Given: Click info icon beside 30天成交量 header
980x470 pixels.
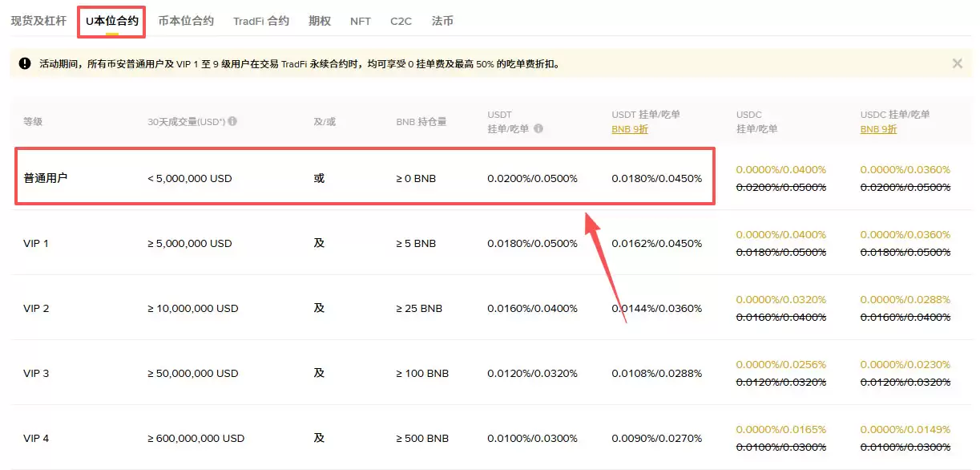Looking at the screenshot, I should click(232, 122).
